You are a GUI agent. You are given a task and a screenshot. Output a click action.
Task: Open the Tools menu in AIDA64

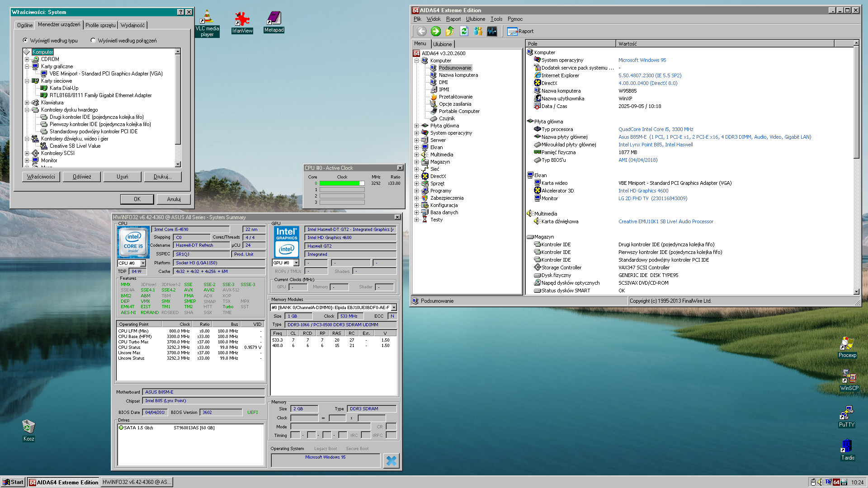(x=496, y=19)
